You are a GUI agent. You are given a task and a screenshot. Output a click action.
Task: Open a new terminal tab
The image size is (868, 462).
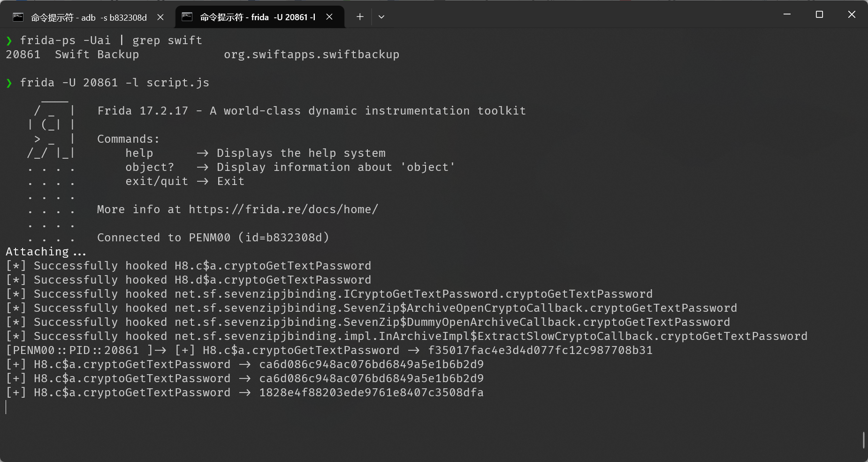point(360,17)
